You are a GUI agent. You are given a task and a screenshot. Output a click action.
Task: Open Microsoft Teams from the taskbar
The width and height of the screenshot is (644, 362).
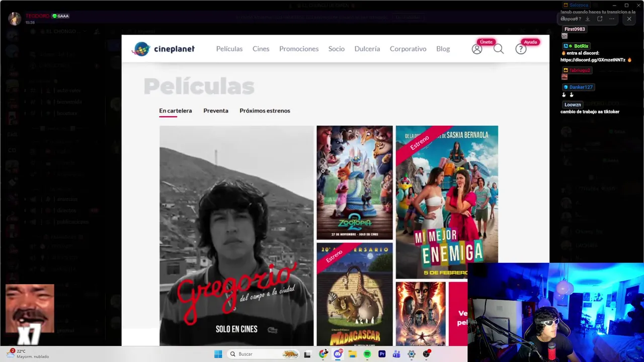click(x=396, y=354)
